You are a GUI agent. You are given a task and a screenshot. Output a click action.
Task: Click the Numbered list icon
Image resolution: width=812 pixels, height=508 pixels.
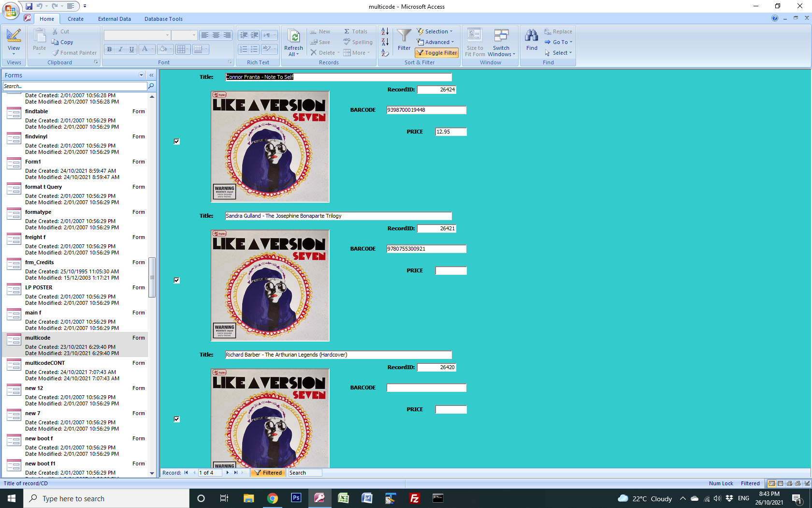244,49
